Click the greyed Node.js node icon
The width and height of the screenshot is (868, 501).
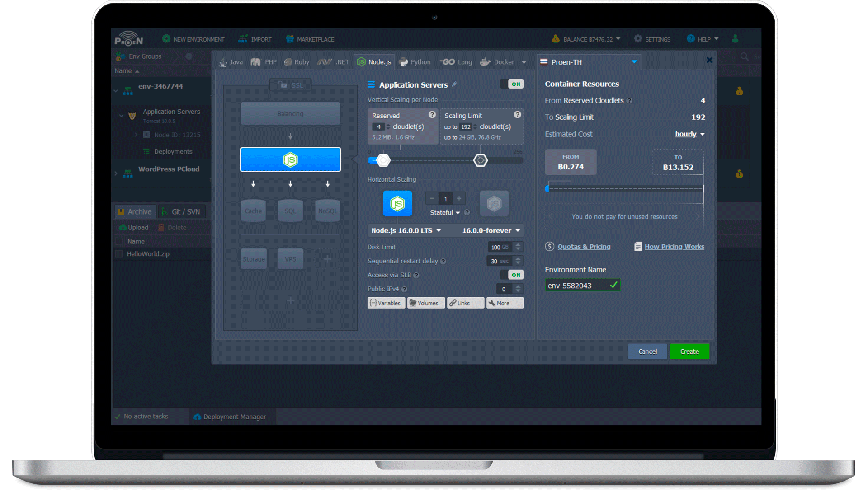(494, 204)
